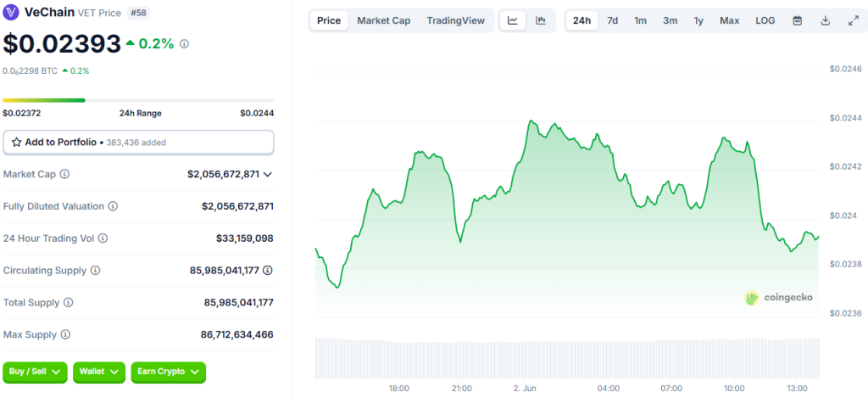Click the 2. Jun date axis label
This screenshot has width=868, height=398.
(x=526, y=388)
